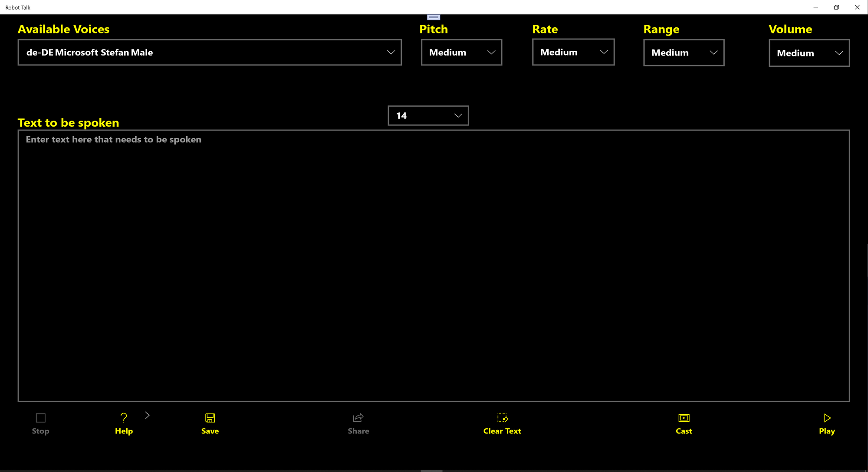The width and height of the screenshot is (868, 472).
Task: Click the Save floppy disk icon
Action: pos(210,418)
